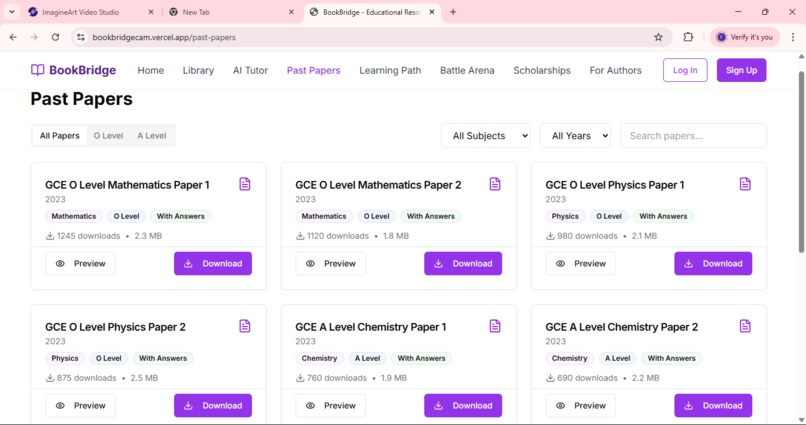Click the Verify it's you profile chip
The width and height of the screenshot is (806, 425).
745,37
